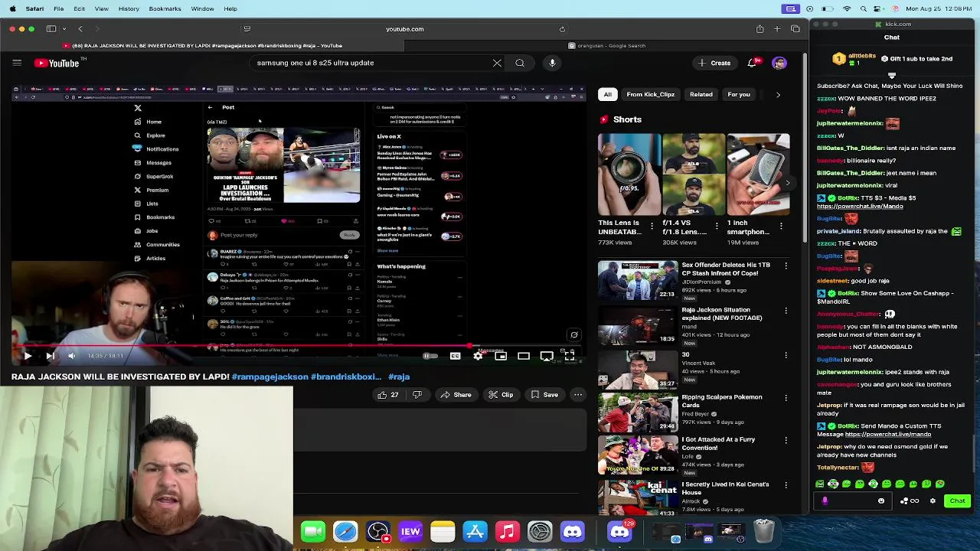This screenshot has height=551, width=980.
Task: Clear the search query text
Action: coord(497,63)
